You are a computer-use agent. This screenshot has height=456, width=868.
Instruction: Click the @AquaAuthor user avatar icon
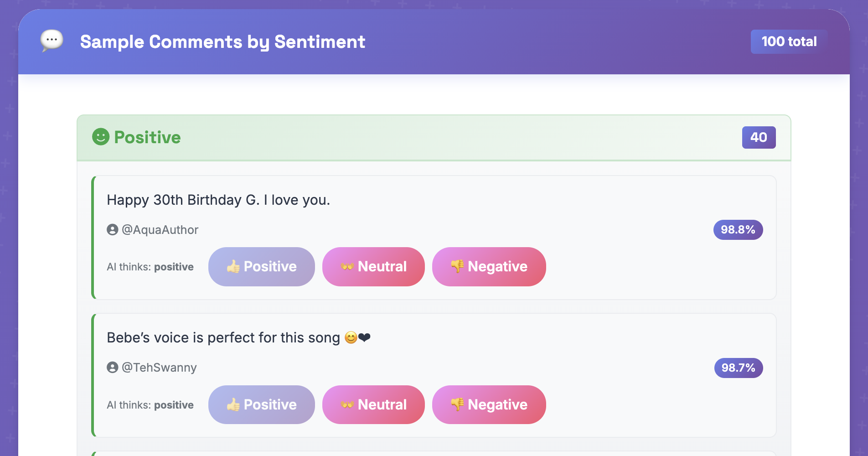(x=113, y=229)
